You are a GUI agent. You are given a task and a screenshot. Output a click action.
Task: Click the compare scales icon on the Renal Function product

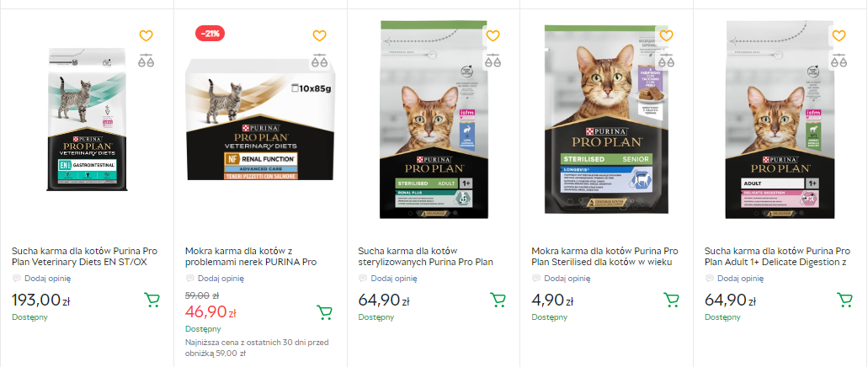pos(319,61)
